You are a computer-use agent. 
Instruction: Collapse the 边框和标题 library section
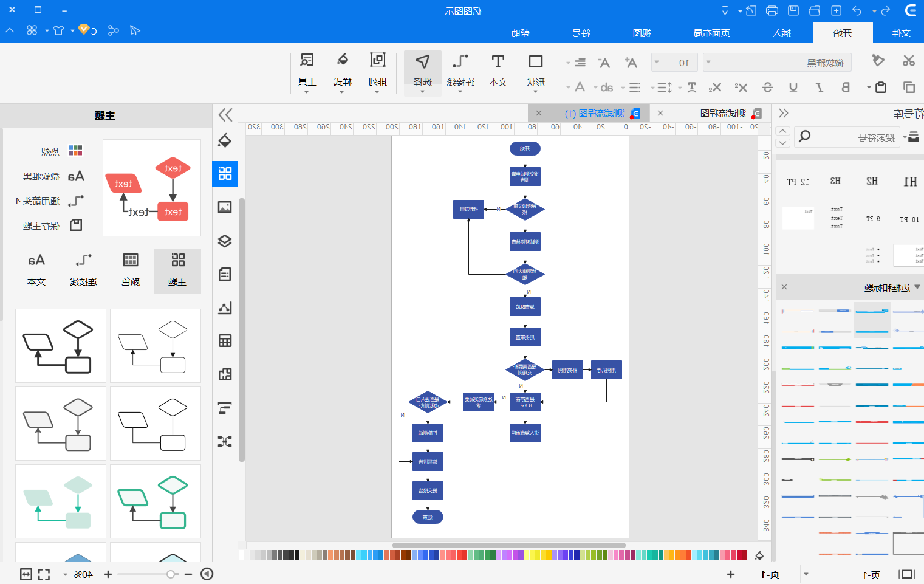pos(917,287)
